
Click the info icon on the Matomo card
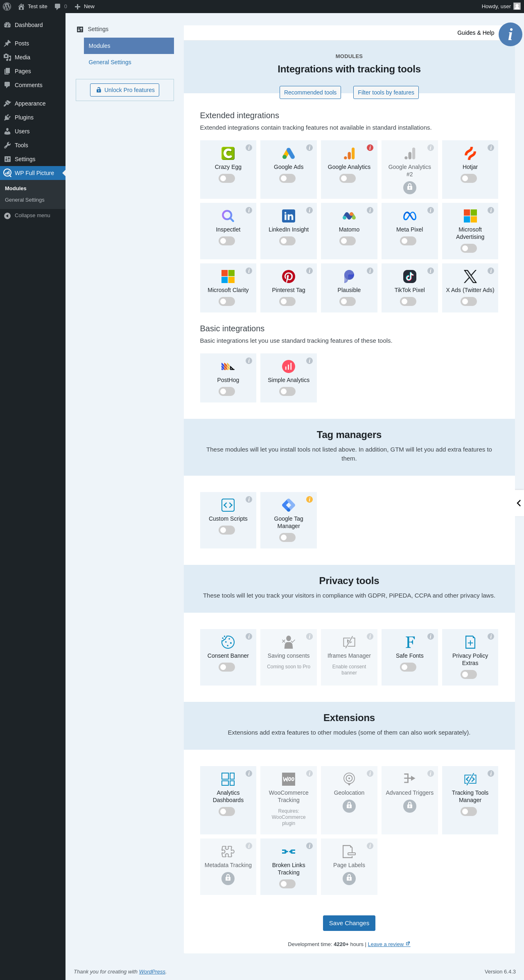pyautogui.click(x=370, y=210)
